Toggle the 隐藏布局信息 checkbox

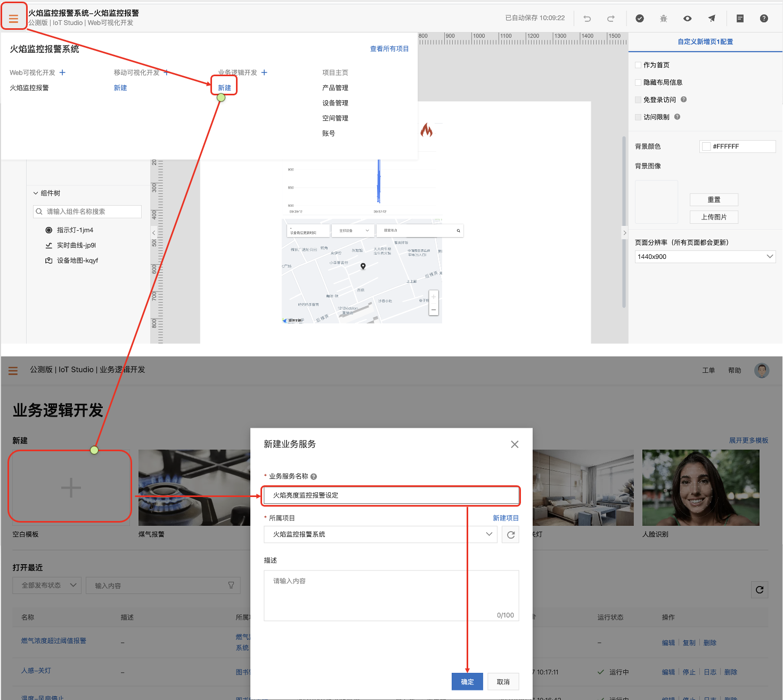pyautogui.click(x=638, y=83)
